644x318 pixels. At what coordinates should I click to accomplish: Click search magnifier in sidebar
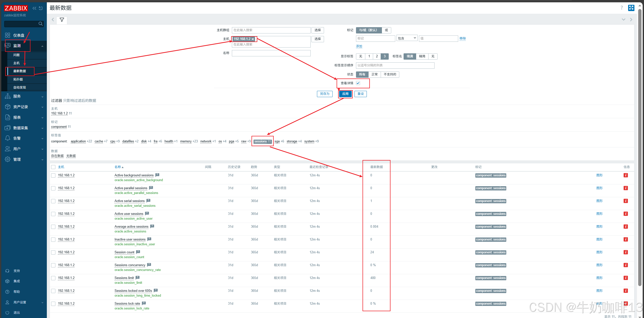[x=41, y=24]
